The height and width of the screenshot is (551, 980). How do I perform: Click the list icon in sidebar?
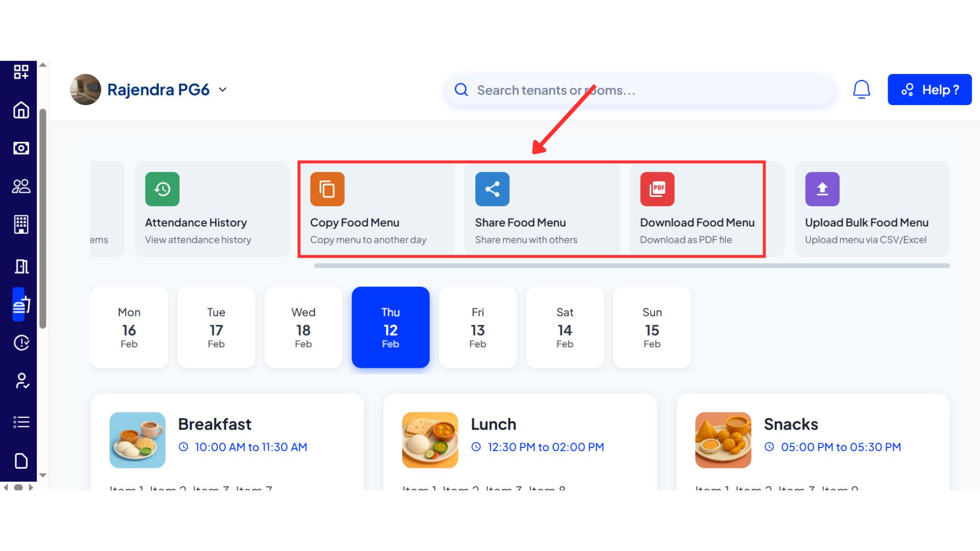pos(21,422)
